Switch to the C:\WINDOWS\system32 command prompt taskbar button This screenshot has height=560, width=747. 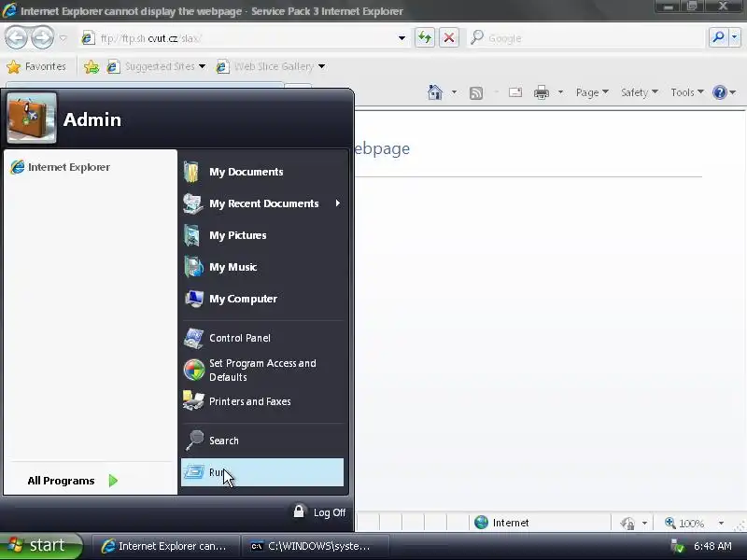click(316, 546)
